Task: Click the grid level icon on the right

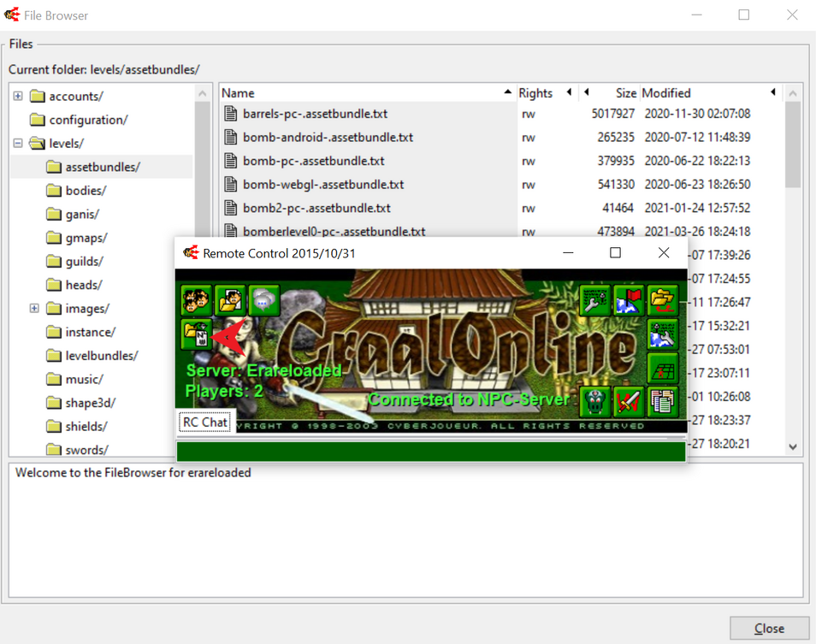Action: pos(662,368)
